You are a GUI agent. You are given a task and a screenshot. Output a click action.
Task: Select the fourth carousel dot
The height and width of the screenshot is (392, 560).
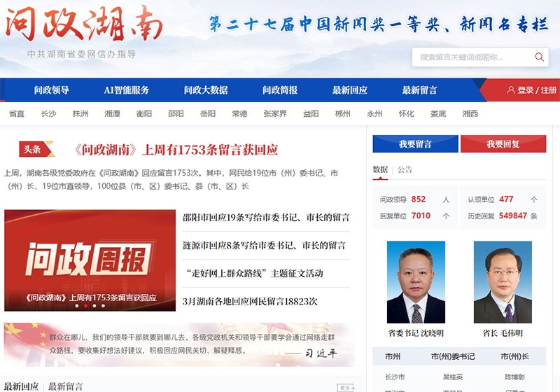click(x=103, y=306)
